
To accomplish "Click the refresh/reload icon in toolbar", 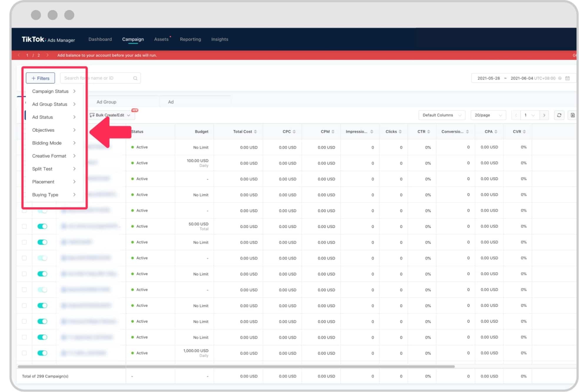I will pyautogui.click(x=559, y=115).
